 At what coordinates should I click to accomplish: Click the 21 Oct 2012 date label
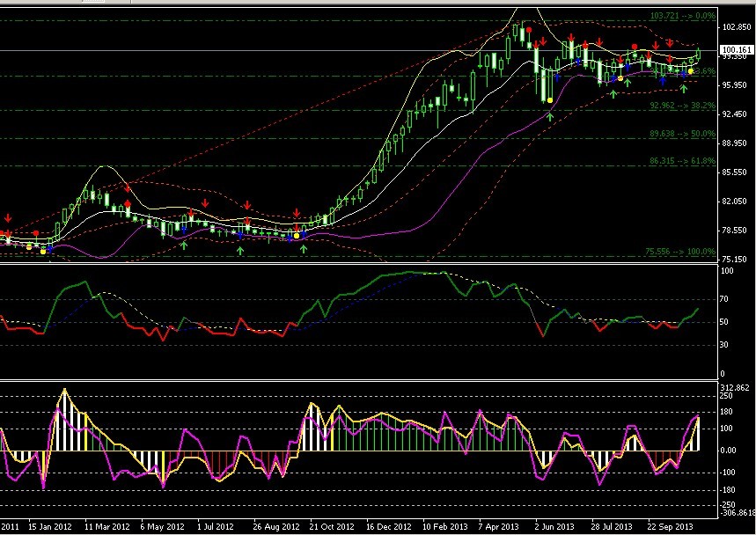[x=332, y=527]
